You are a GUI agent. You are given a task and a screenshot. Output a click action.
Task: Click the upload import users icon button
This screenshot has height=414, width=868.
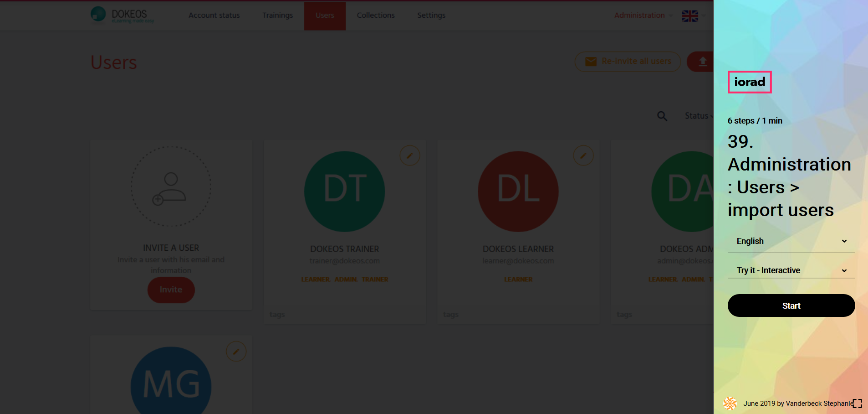click(702, 62)
